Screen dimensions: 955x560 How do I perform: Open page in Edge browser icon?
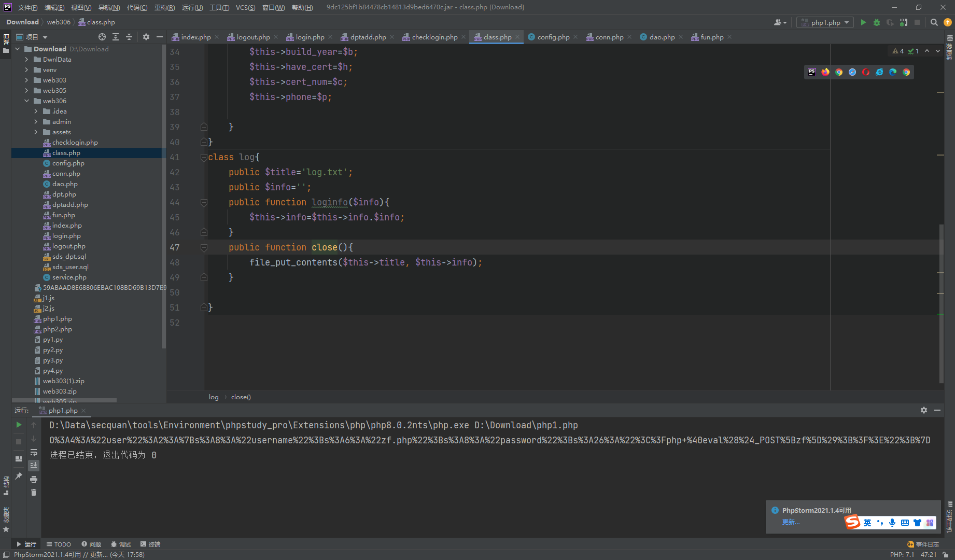[893, 72]
